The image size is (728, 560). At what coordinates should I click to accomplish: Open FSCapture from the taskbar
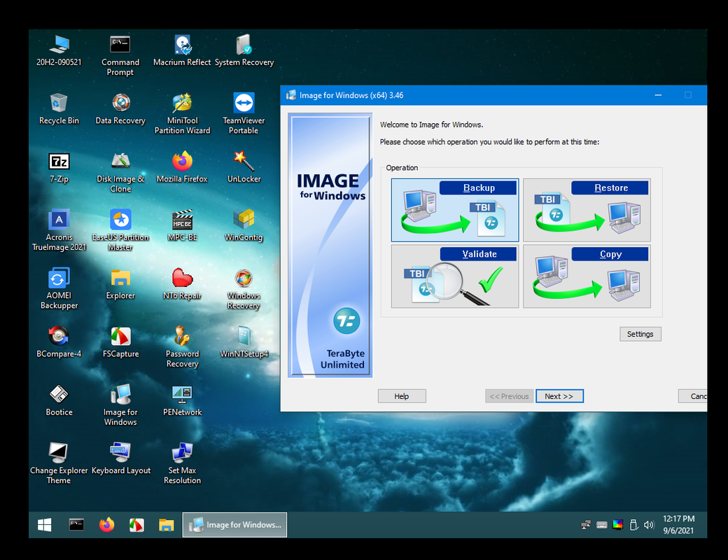(136, 525)
